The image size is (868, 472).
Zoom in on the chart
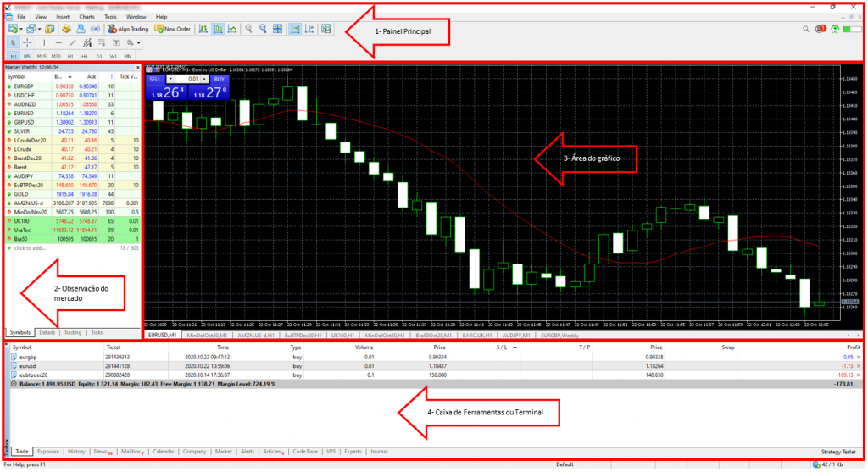pyautogui.click(x=249, y=29)
